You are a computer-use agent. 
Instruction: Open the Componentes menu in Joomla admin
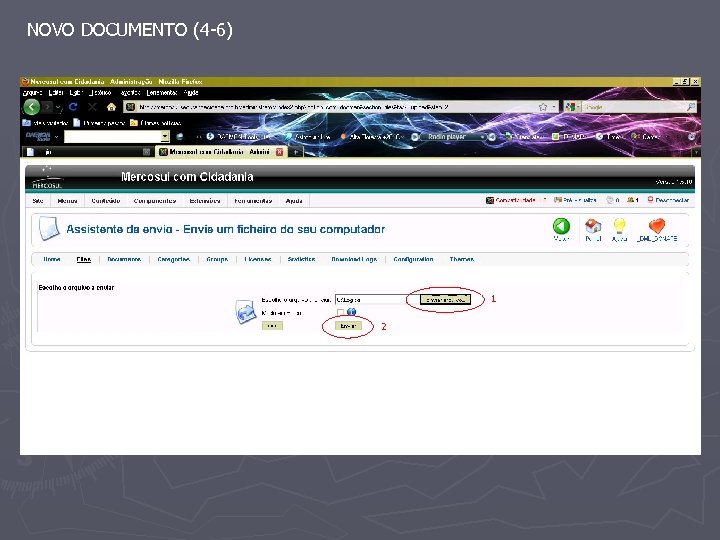pos(155,201)
